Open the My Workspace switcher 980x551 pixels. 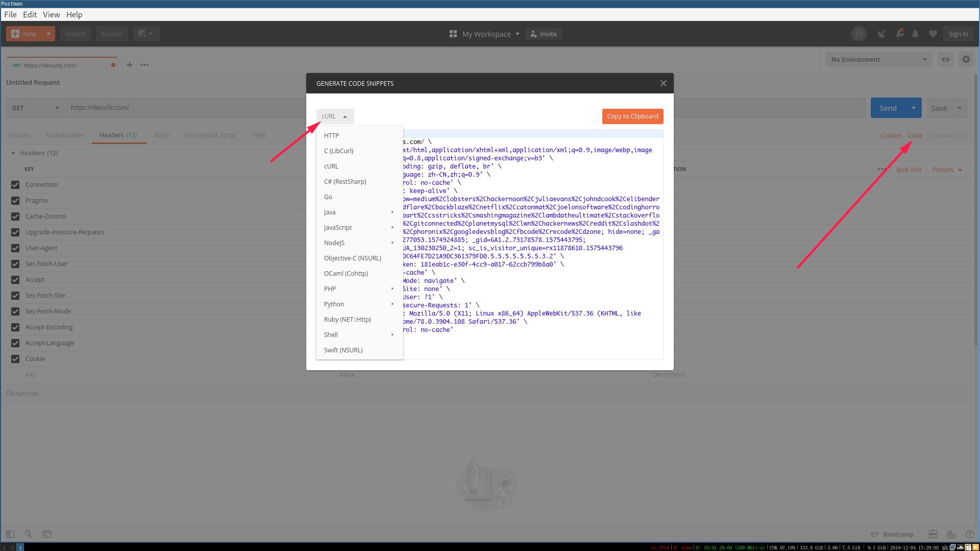(484, 34)
